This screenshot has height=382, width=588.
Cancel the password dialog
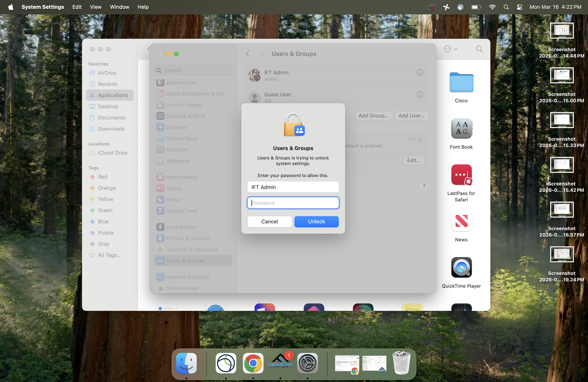pyautogui.click(x=270, y=221)
